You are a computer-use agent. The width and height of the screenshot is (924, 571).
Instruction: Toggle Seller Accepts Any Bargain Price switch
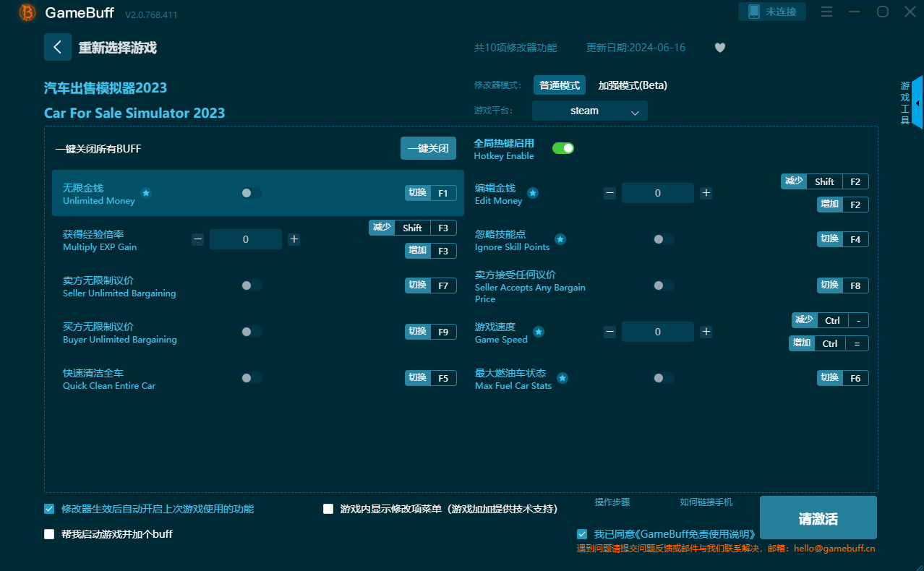click(664, 285)
